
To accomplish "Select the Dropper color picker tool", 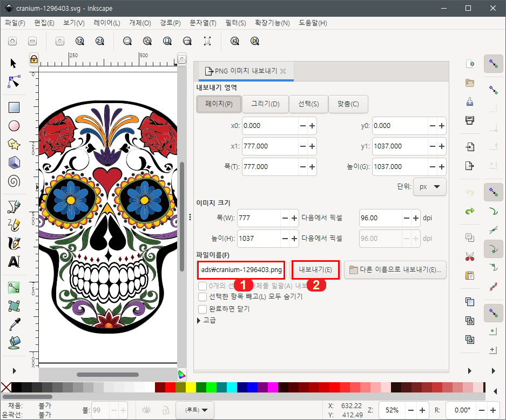I will 15,324.
